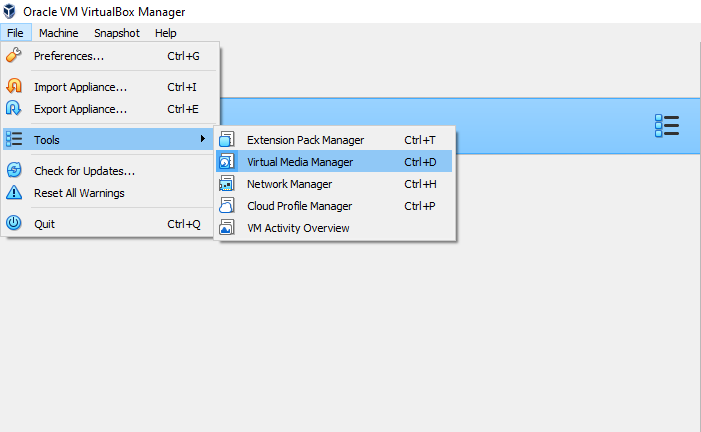Click the Cloud Profile Manager cloud icon
Viewport: 701px width, 432px height.
[x=227, y=205]
